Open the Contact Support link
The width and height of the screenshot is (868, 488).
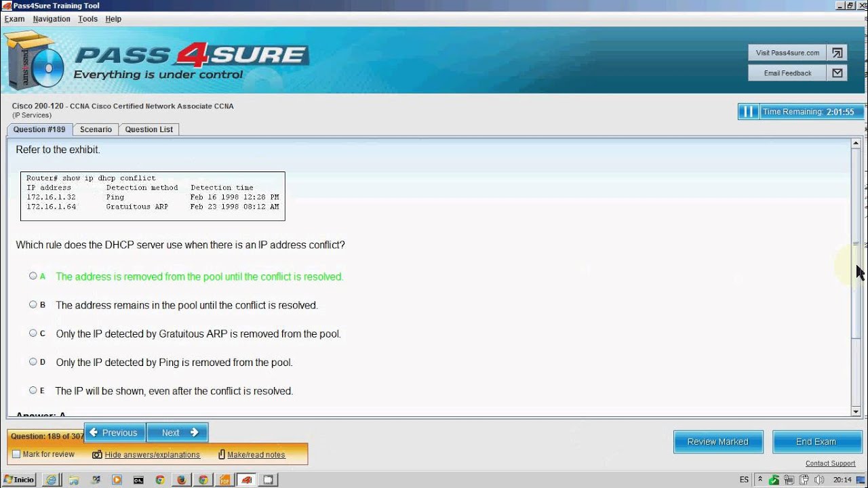click(830, 464)
